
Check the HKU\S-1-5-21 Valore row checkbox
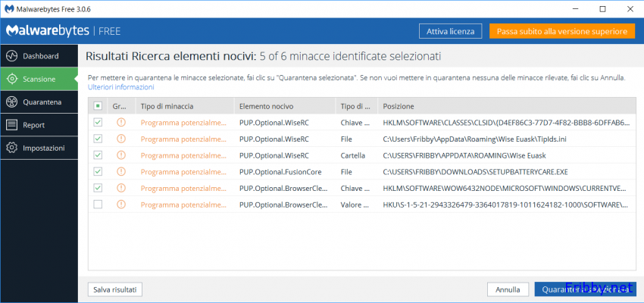click(98, 205)
